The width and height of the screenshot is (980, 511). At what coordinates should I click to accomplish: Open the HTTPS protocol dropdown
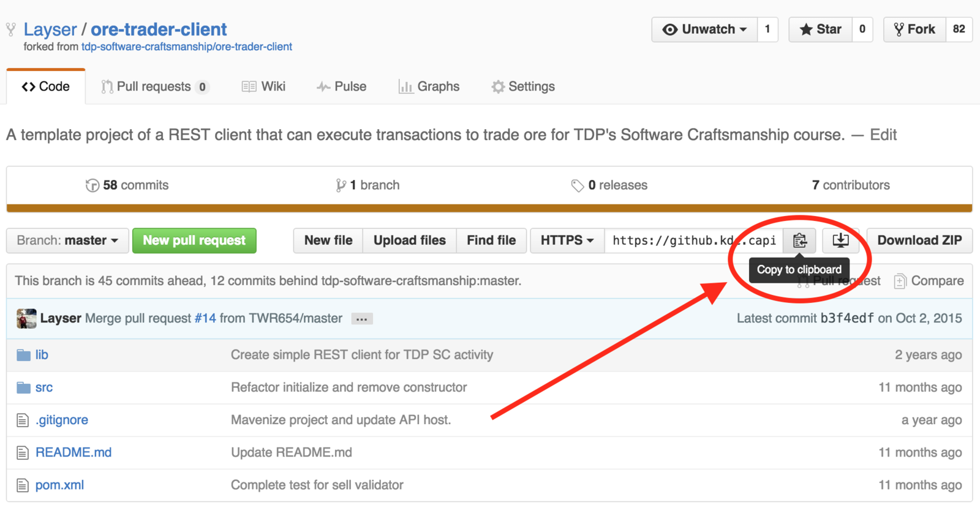tap(567, 241)
